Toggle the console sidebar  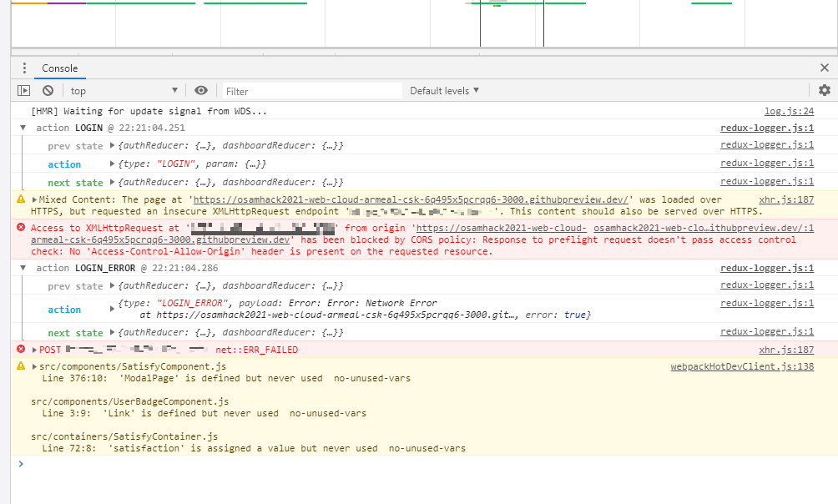click(23, 90)
